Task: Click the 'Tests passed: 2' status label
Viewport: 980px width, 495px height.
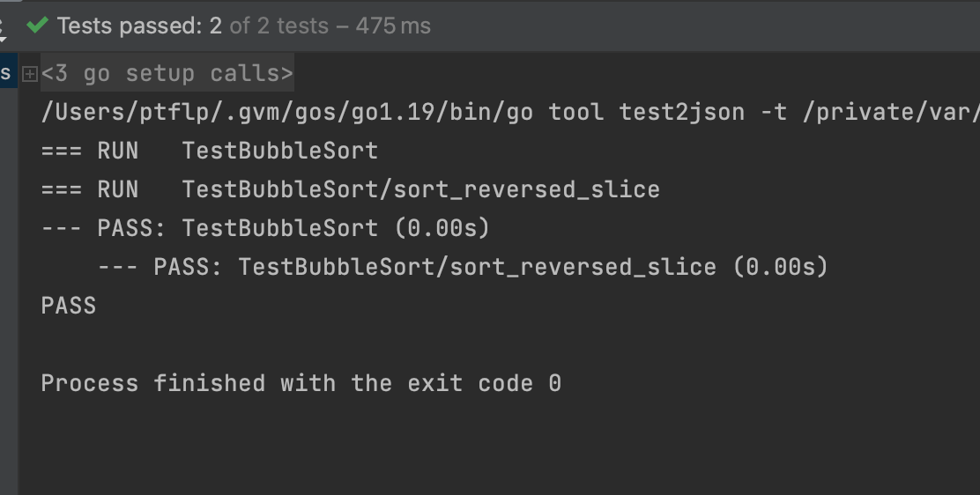Action: pyautogui.click(x=139, y=26)
